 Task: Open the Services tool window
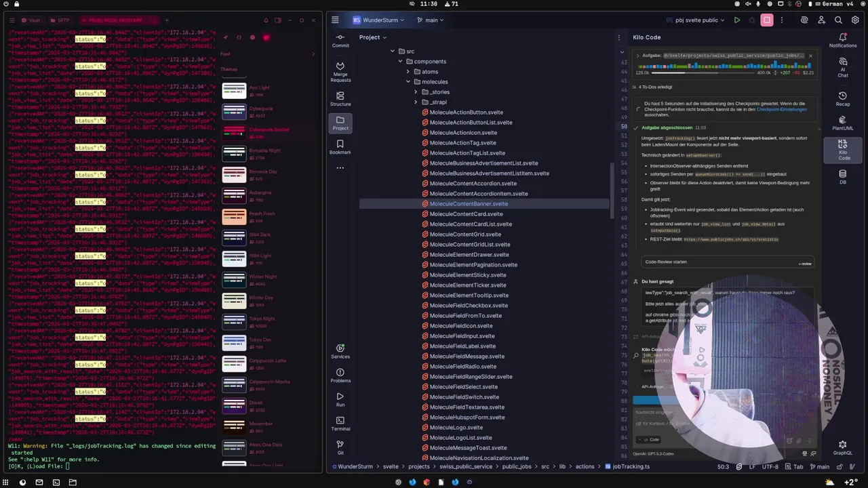point(340,352)
